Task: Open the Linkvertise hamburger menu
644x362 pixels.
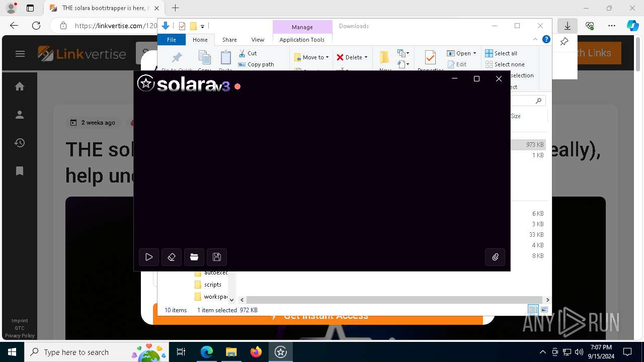Action: click(x=20, y=54)
